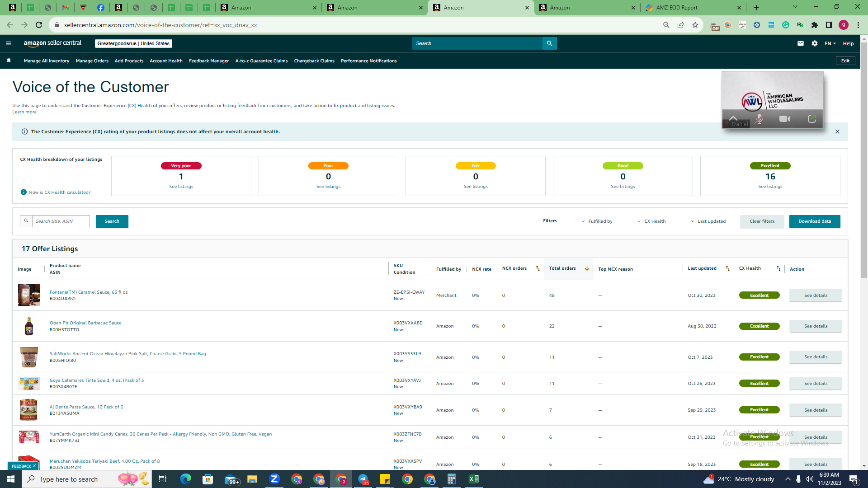Expand the Fulfilled by filter dropdown
The height and width of the screenshot is (488, 868).
tap(597, 221)
